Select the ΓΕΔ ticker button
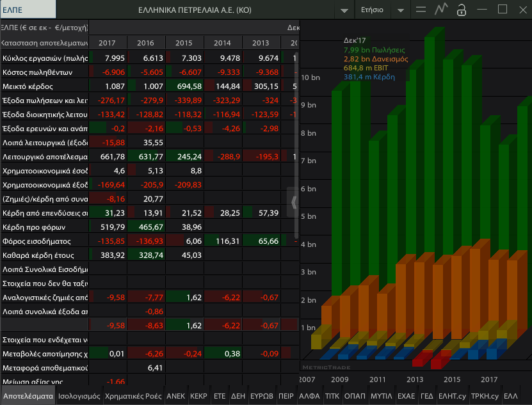The image size is (532, 405). (x=426, y=396)
